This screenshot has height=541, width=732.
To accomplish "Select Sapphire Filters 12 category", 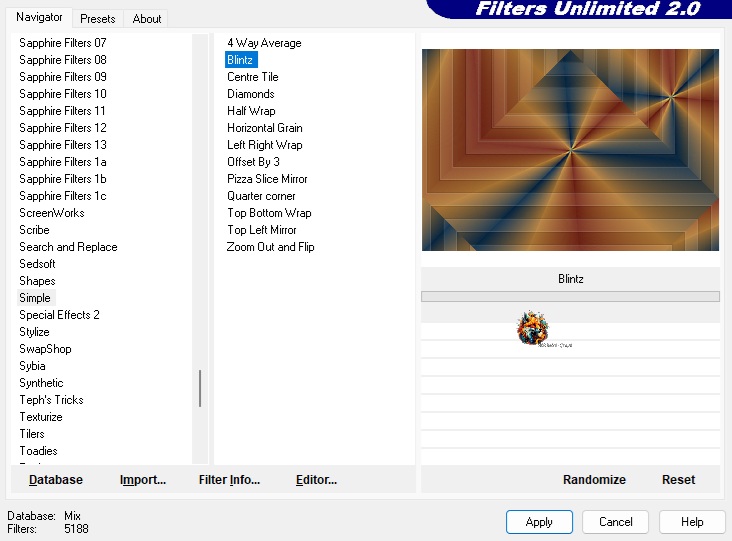I will pyautogui.click(x=63, y=127).
